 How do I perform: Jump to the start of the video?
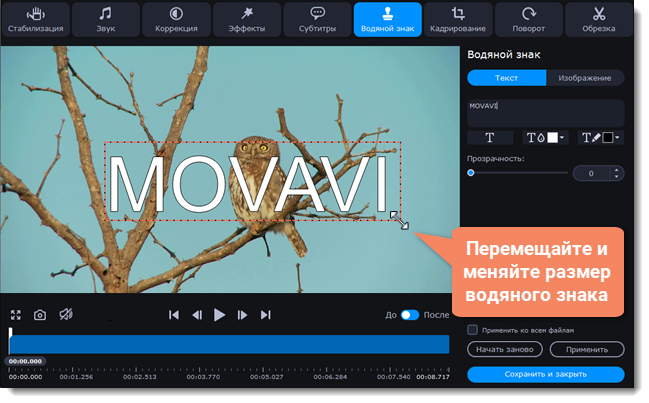point(174,315)
